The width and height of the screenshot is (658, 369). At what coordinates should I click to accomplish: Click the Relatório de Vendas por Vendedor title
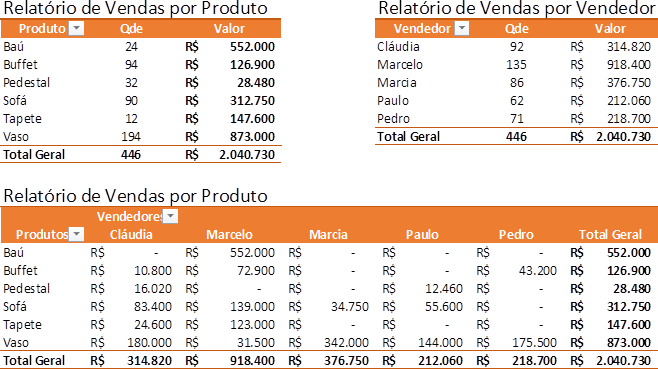point(517,8)
